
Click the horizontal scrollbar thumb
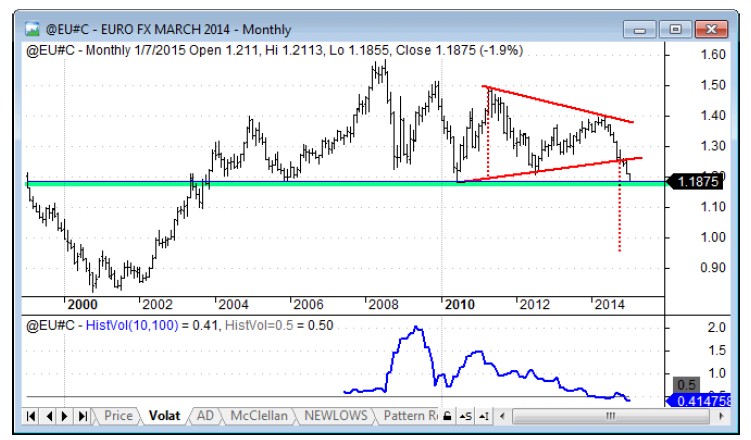pos(610,416)
